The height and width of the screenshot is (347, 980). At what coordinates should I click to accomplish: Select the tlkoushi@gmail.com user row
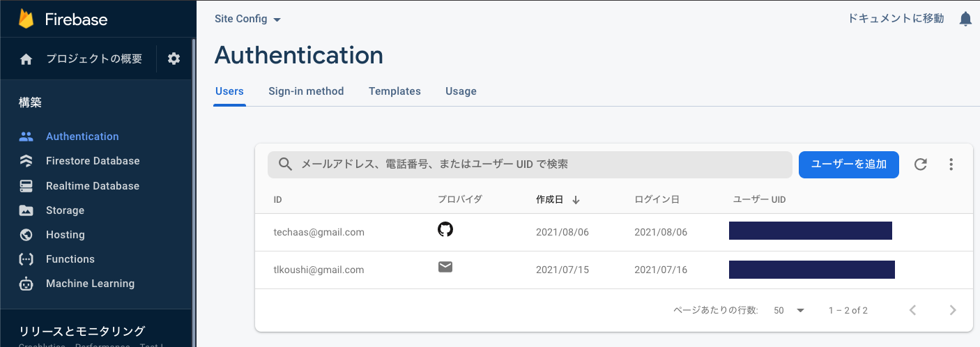tap(613, 270)
